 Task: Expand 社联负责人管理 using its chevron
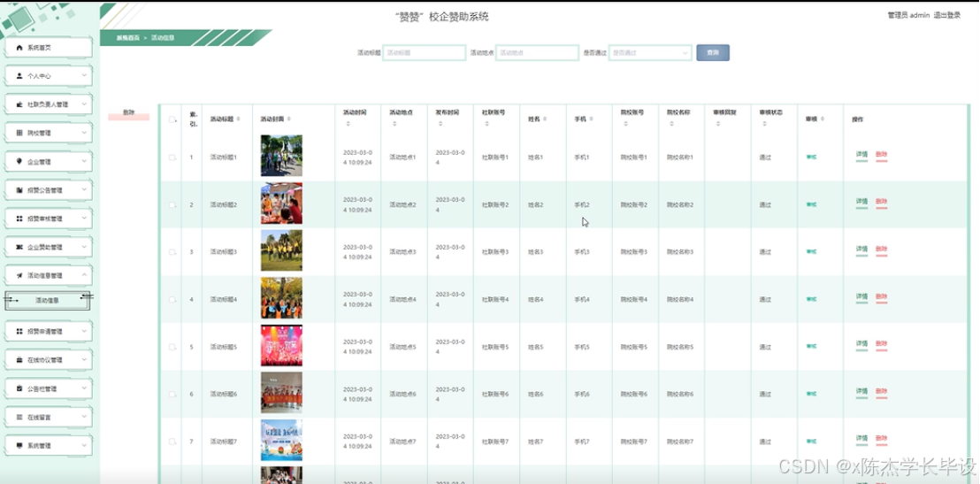pyautogui.click(x=84, y=104)
